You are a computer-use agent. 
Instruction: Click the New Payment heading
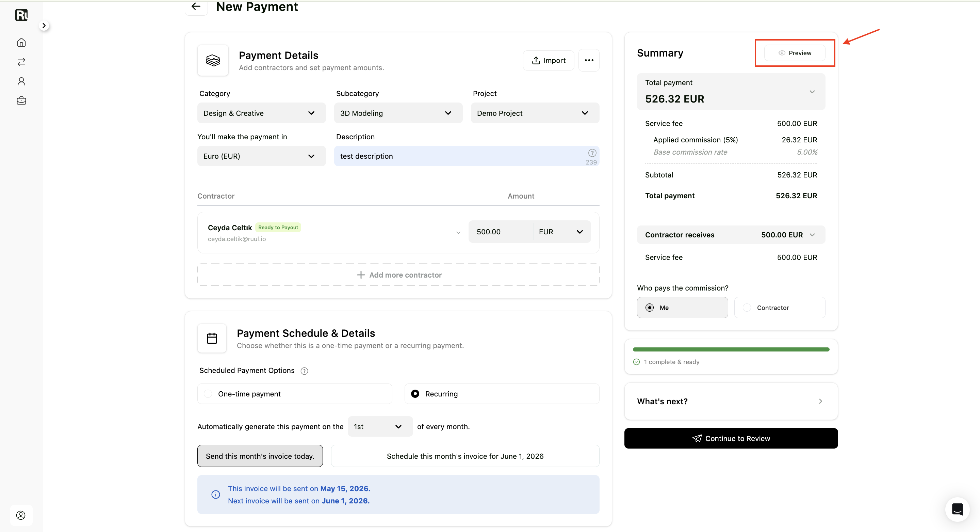click(x=257, y=7)
